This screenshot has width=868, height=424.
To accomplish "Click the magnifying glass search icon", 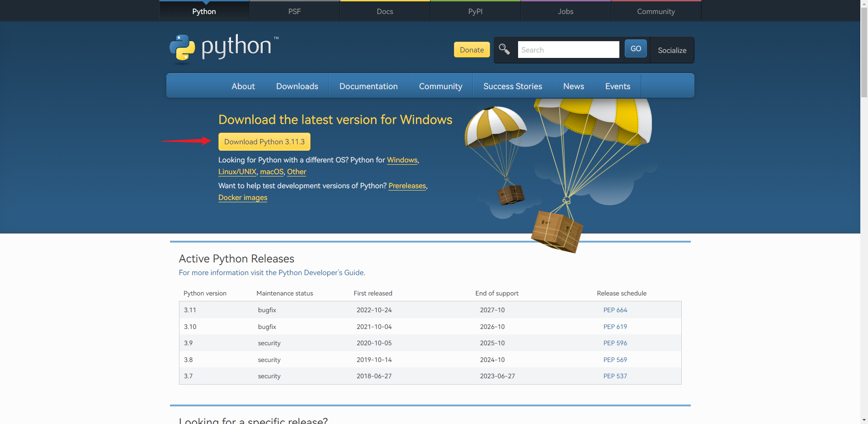I will coord(504,49).
